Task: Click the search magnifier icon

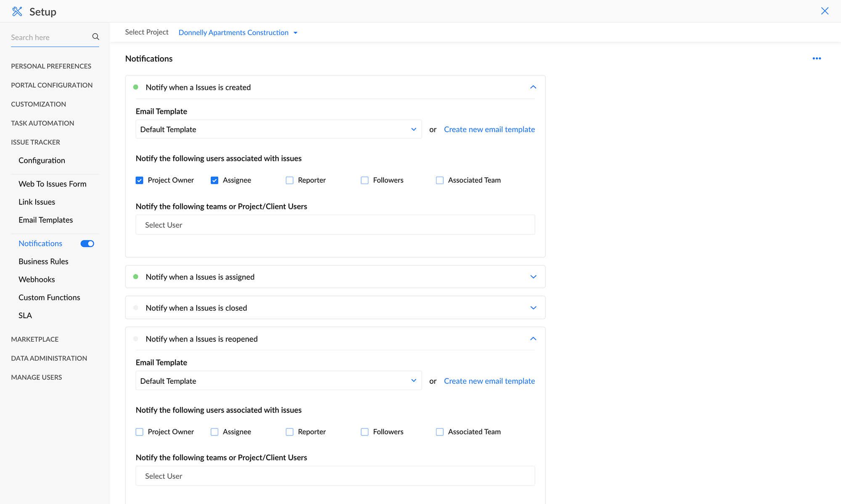Action: click(95, 37)
